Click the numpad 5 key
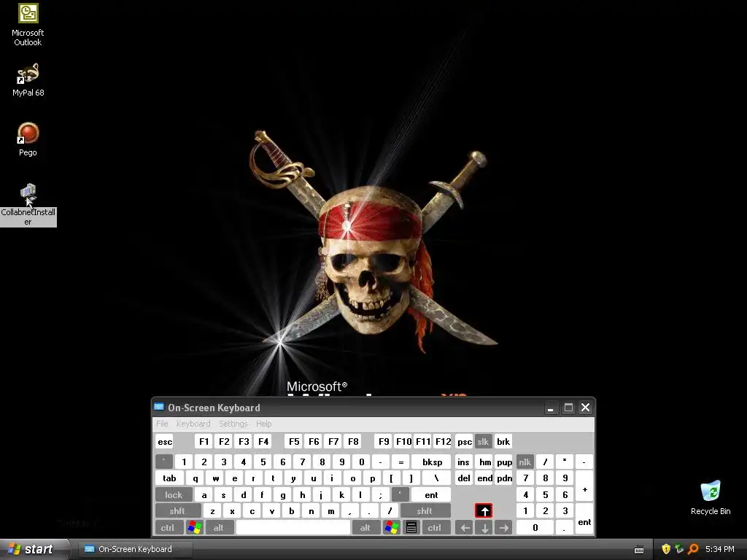 pos(545,495)
